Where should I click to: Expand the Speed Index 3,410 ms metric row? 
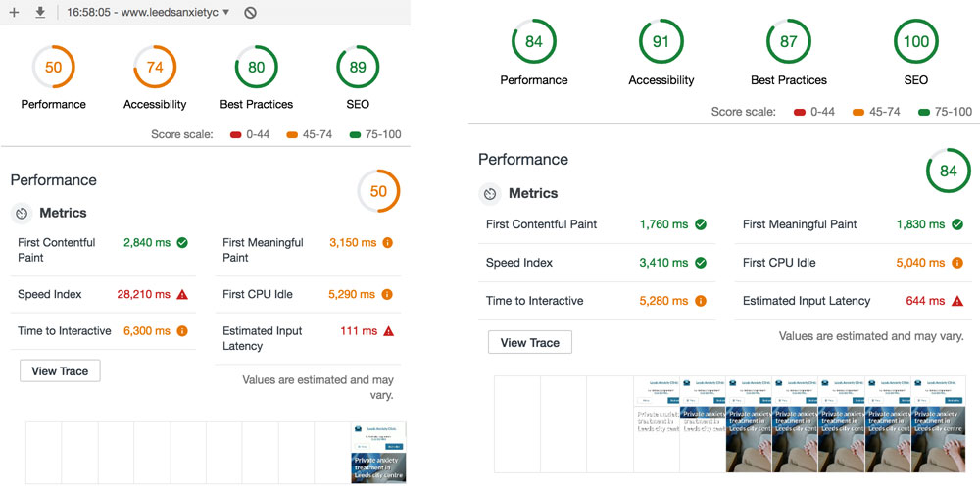click(x=596, y=263)
